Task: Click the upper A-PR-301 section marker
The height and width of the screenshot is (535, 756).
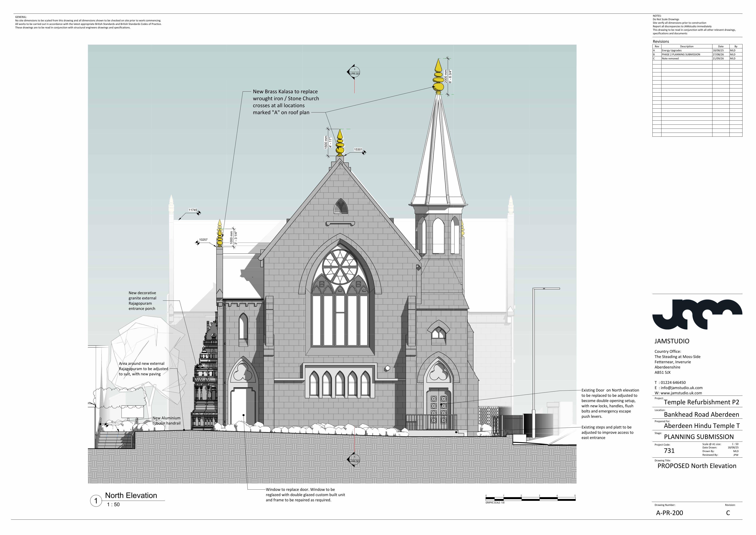Action: click(x=353, y=72)
